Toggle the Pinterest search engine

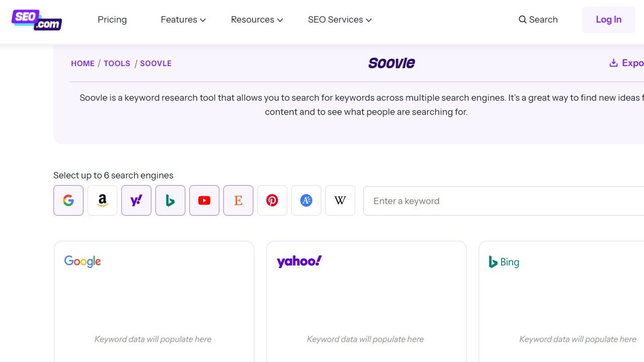[272, 200]
